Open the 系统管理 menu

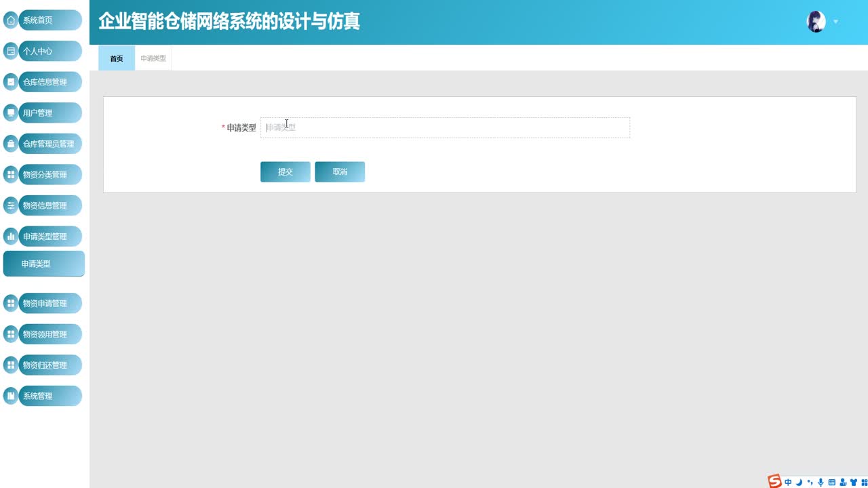pos(50,396)
